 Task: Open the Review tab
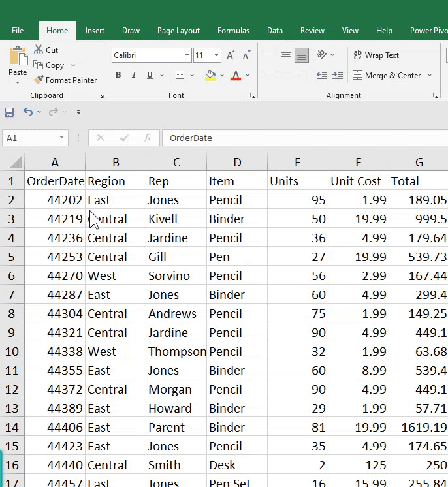pos(312,31)
